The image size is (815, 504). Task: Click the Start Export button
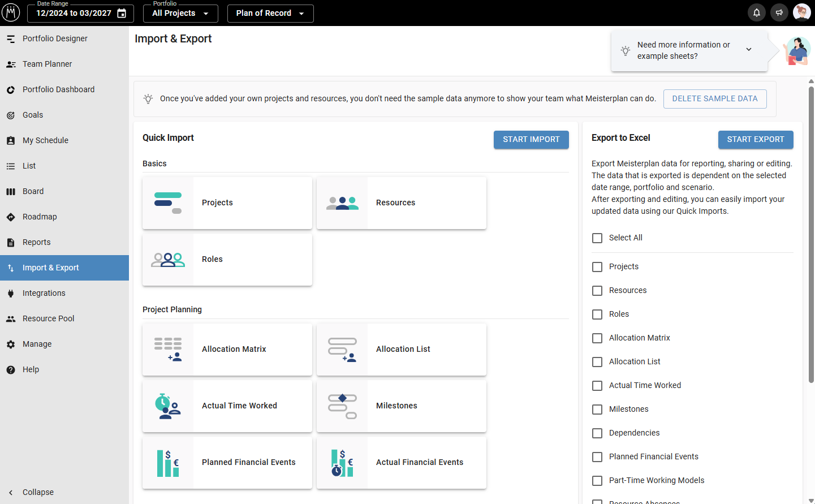(756, 140)
